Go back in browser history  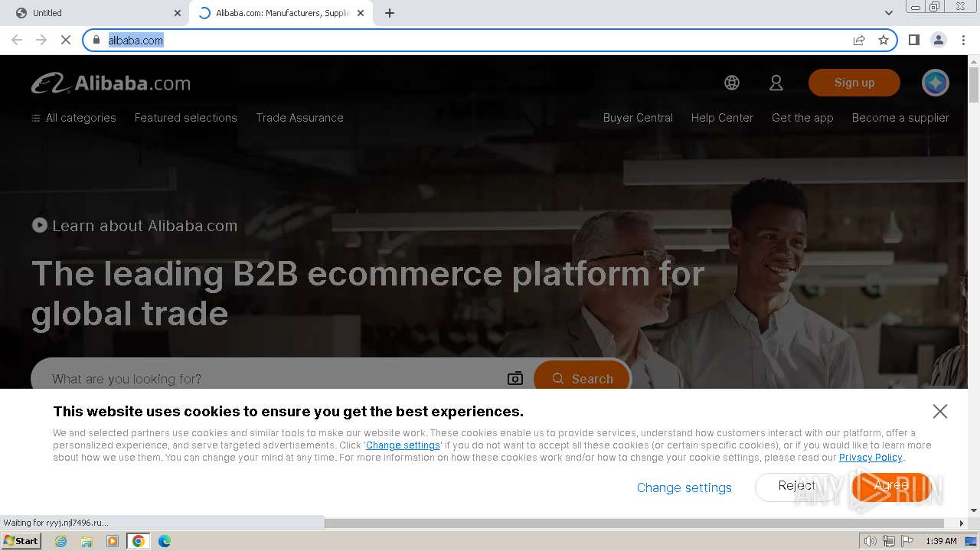pos(17,40)
